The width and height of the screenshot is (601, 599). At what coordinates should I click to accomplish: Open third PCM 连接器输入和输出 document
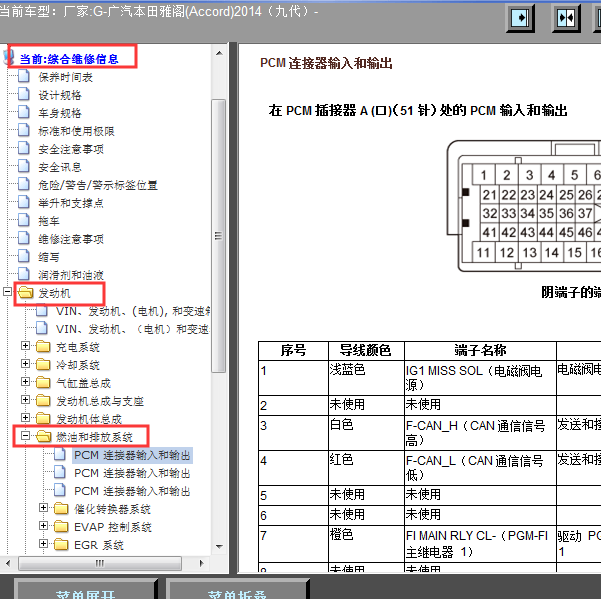pos(132,491)
